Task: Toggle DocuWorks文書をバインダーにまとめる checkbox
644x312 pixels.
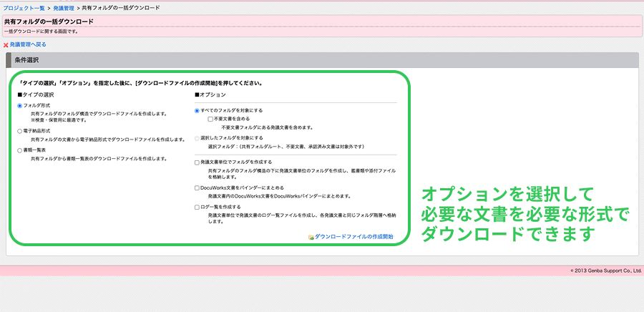Action: point(197,187)
